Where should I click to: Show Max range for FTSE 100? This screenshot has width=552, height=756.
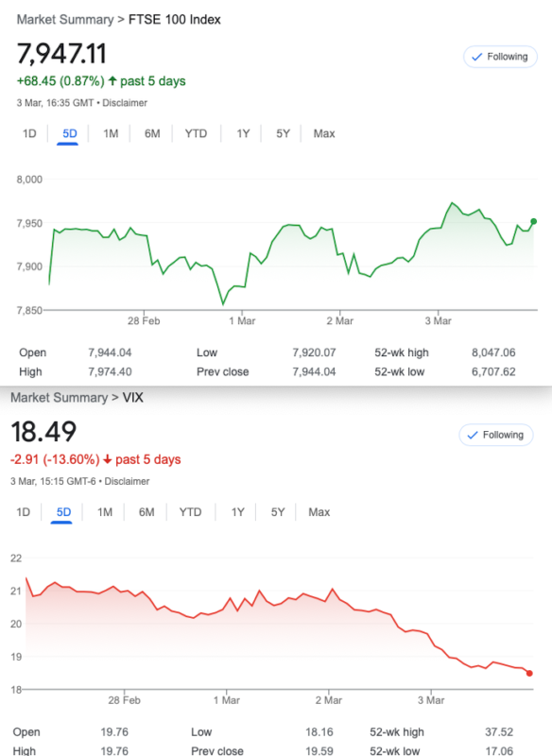(324, 133)
